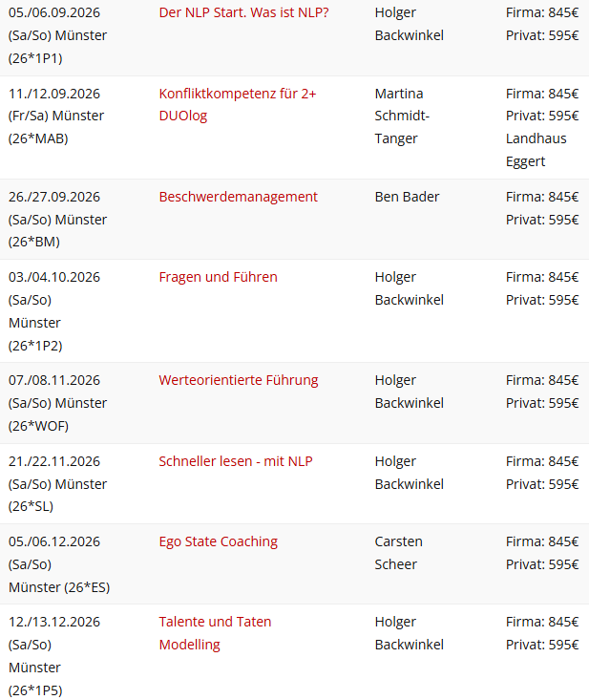Open the 'Ego State Coaching' link
589x700 pixels.
click(218, 541)
